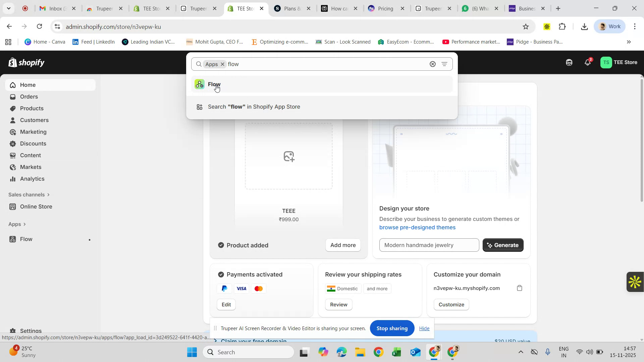Click the notifications bell icon

(x=587, y=62)
